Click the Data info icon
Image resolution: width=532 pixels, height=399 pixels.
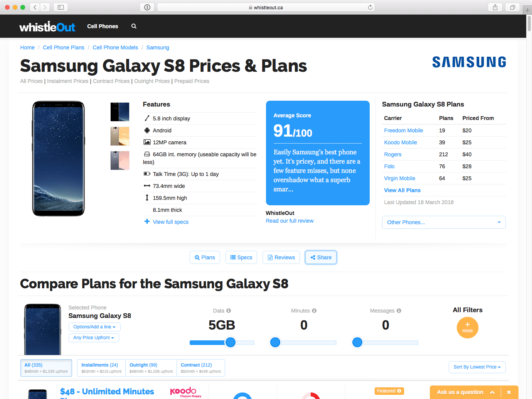tap(229, 311)
